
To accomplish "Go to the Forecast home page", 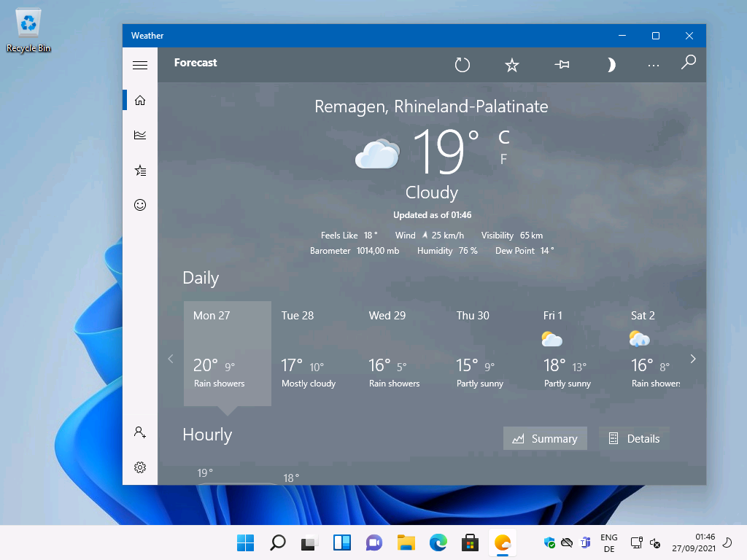I will point(140,100).
